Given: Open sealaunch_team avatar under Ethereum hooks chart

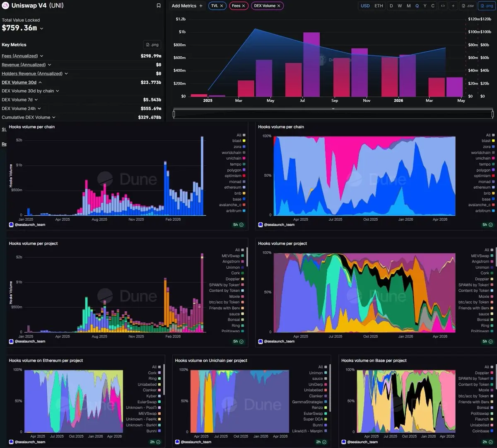Looking at the screenshot, I should 11,442.
